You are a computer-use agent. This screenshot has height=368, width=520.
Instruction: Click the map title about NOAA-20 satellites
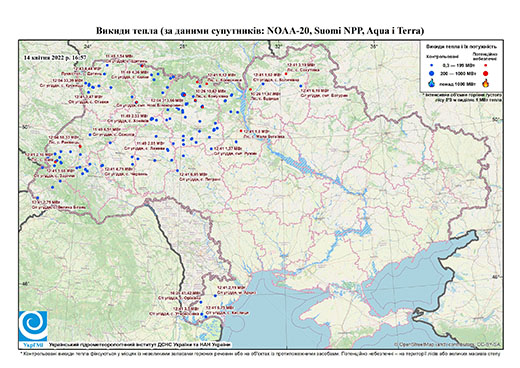click(x=260, y=31)
